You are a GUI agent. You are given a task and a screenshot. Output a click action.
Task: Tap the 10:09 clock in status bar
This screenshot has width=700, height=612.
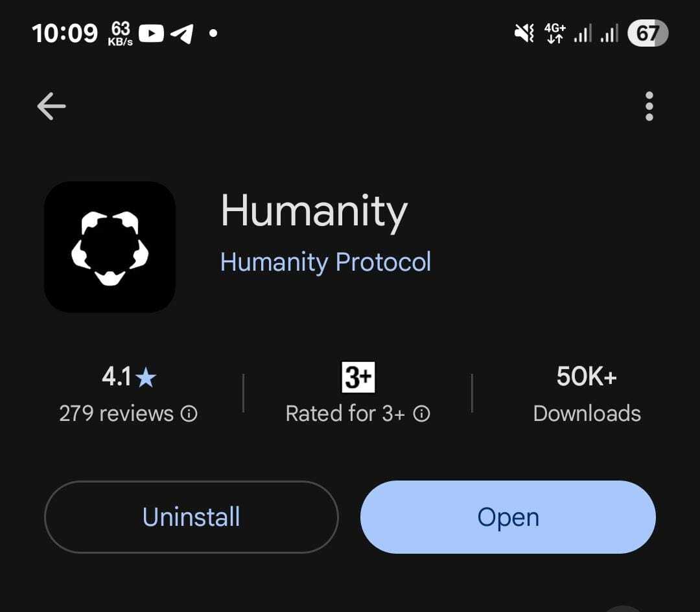click(x=65, y=34)
